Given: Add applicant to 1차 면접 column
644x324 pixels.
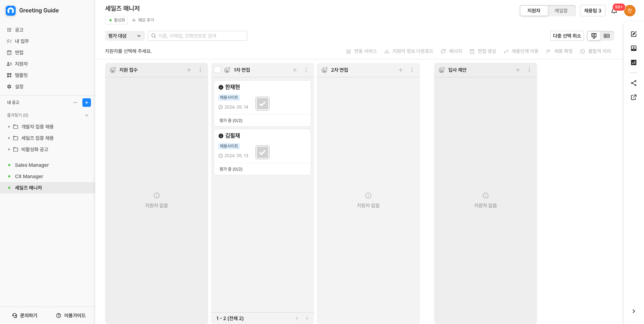Looking at the screenshot, I should coord(295,70).
